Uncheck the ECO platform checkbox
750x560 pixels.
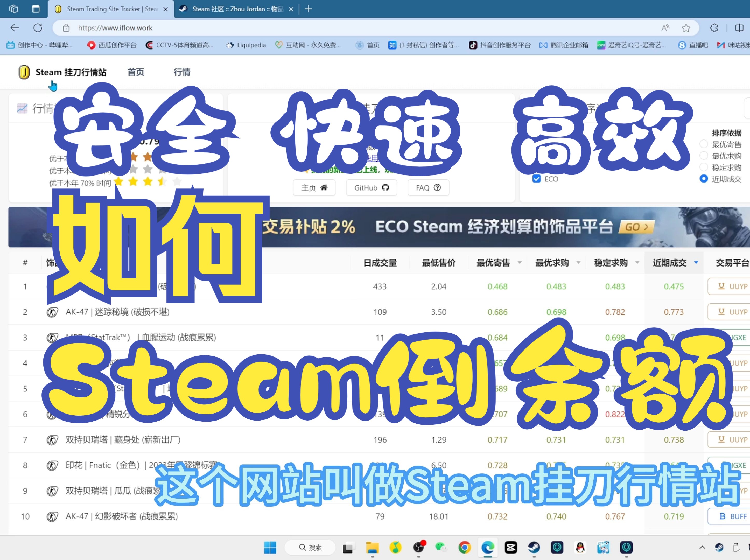pyautogui.click(x=536, y=179)
